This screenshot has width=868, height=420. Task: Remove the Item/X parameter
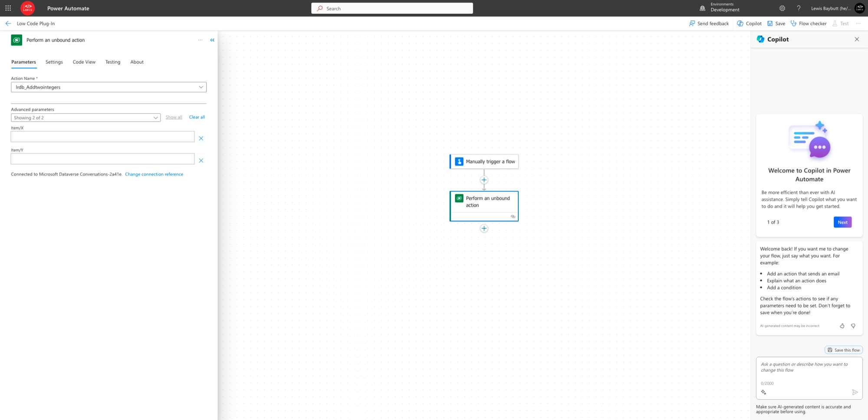(x=201, y=139)
